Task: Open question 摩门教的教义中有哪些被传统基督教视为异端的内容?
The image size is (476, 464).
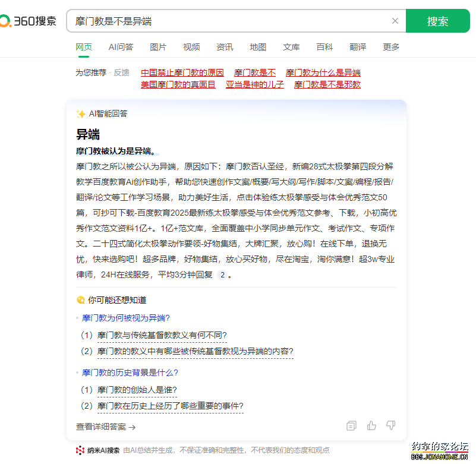Action: coord(196,351)
